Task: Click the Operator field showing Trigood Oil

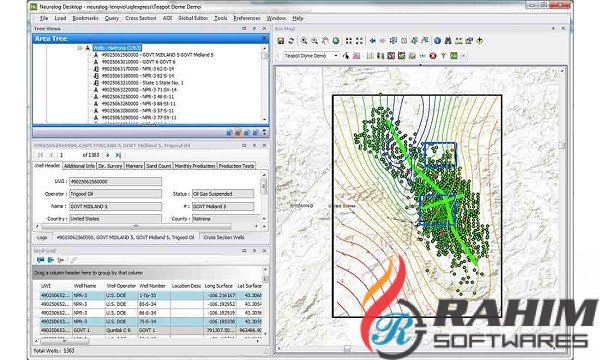Action: (115, 194)
